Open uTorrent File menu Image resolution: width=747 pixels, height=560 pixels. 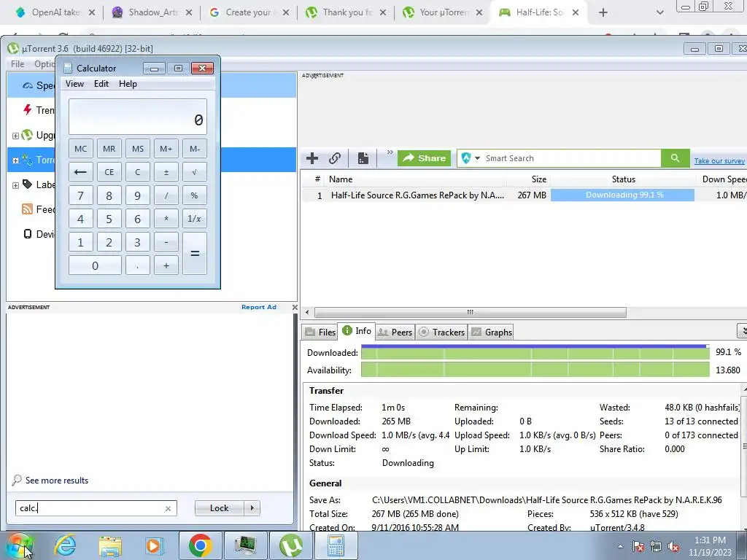click(18, 64)
